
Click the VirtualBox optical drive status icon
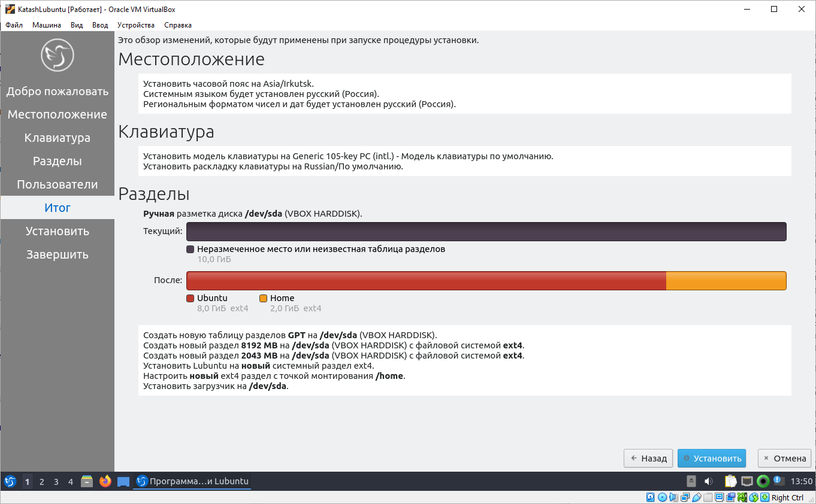pos(662,497)
